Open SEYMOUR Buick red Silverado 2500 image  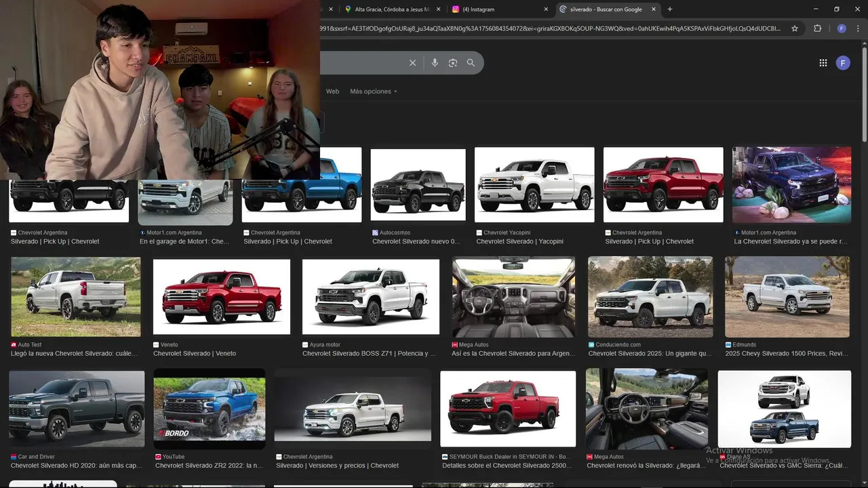pyautogui.click(x=508, y=409)
